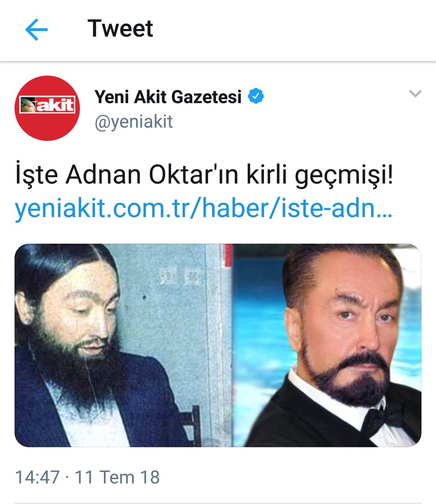Open the right photo of the man in the tuxedo

tap(327, 345)
